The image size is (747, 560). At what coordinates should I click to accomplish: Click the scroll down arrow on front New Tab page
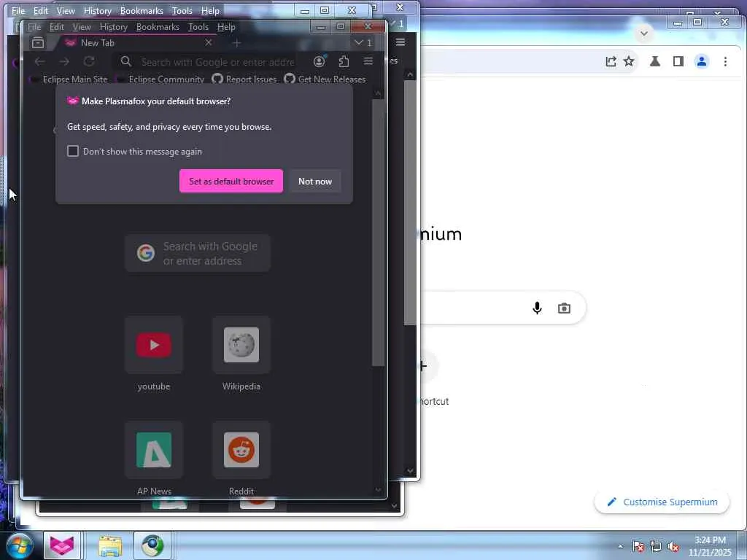point(379,490)
